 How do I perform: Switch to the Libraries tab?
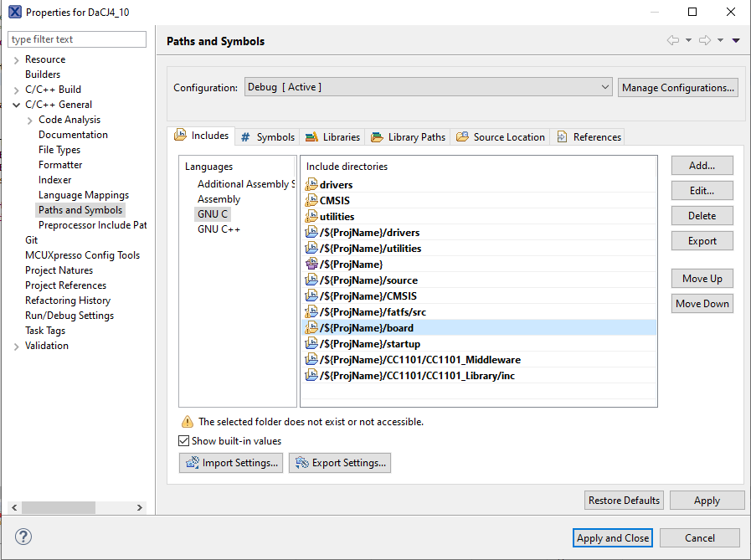332,137
